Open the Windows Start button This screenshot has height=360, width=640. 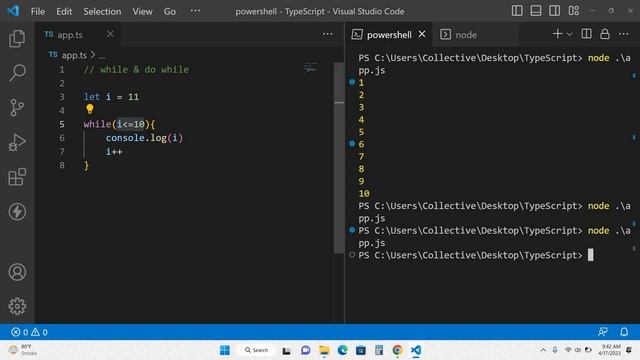[225, 350]
